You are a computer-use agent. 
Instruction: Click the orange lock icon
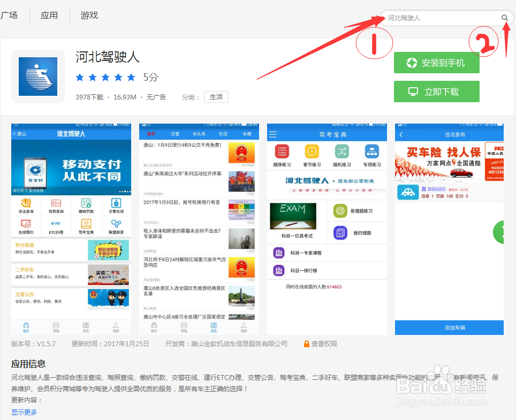pos(306,343)
